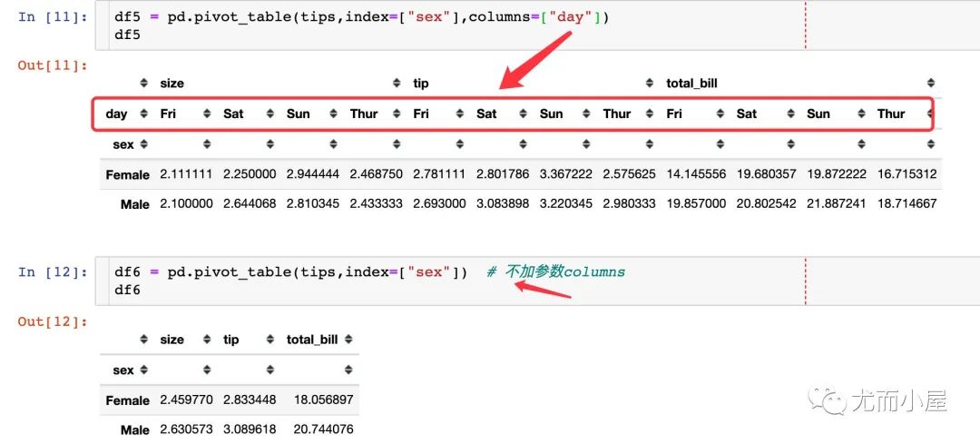Select cell value 2.100000
980x444 pixels.
[186, 204]
